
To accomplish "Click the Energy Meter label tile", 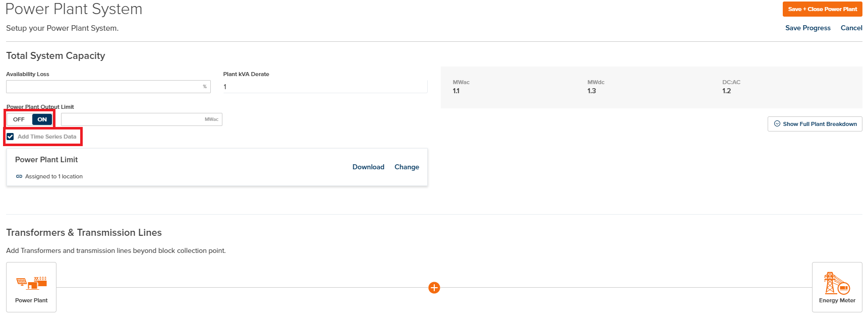I will pyautogui.click(x=837, y=287).
